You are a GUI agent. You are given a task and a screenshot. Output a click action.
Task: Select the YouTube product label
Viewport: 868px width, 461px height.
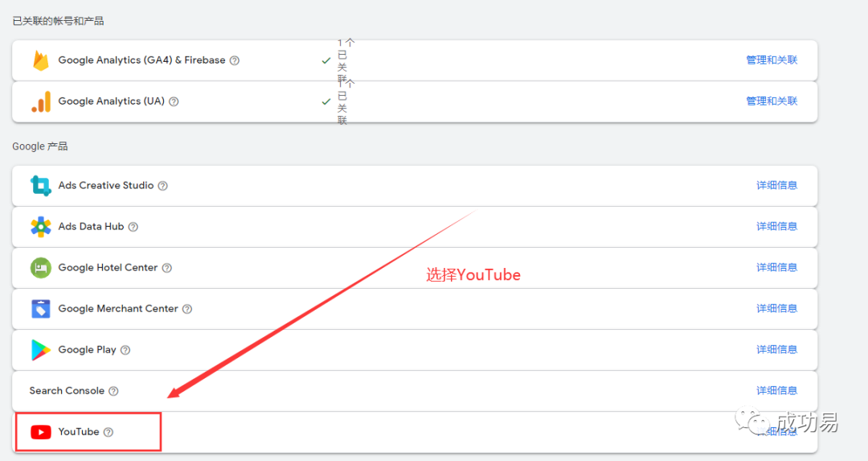(x=79, y=431)
